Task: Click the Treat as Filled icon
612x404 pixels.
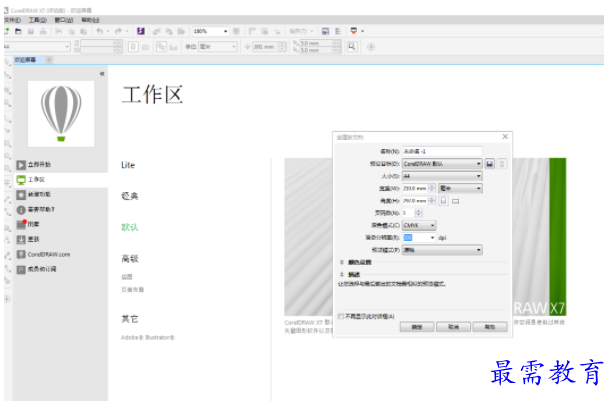Action: (x=352, y=47)
